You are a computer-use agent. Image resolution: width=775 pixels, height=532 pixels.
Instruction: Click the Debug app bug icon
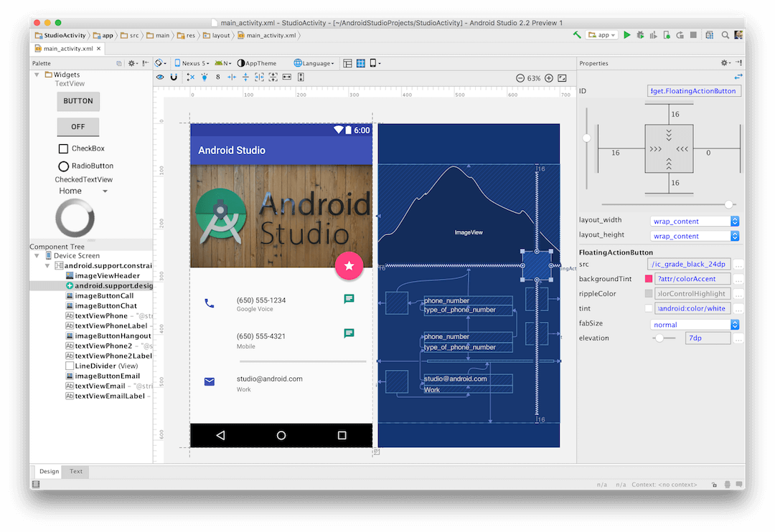pos(640,35)
